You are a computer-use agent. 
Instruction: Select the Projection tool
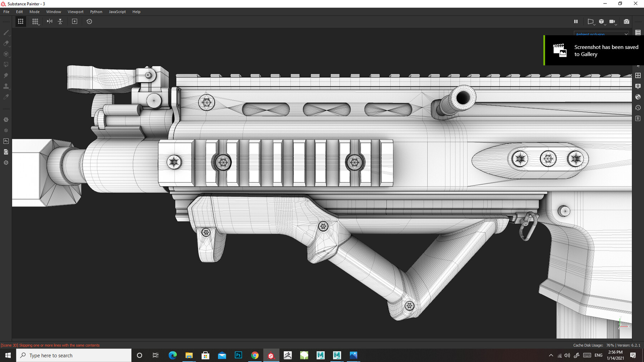click(x=6, y=54)
